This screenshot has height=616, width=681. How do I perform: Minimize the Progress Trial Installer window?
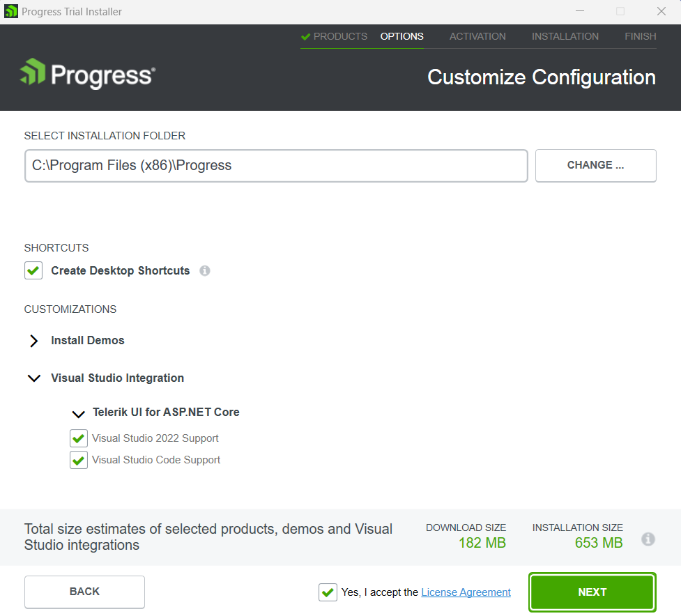(x=580, y=11)
